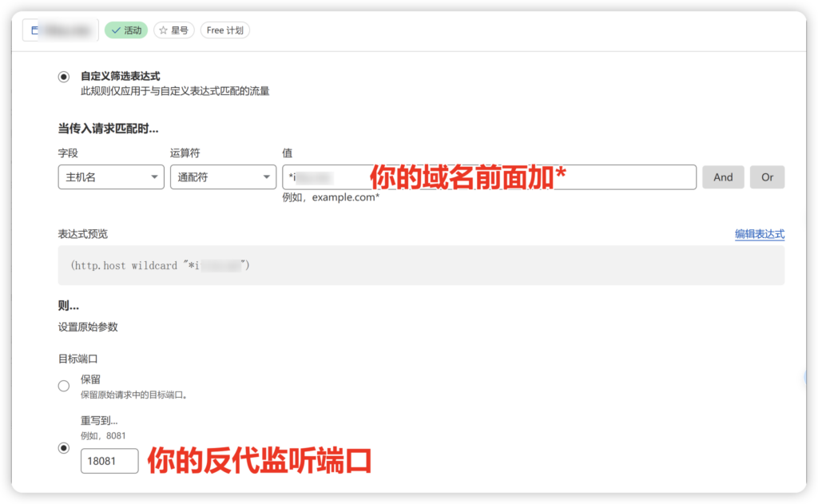The image size is (818, 504).
Task: Click the Free 计划 plan badge
Action: coord(224,30)
